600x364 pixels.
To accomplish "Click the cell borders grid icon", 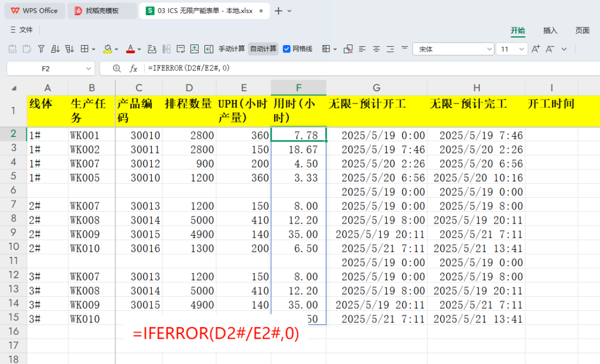I will [x=84, y=49].
